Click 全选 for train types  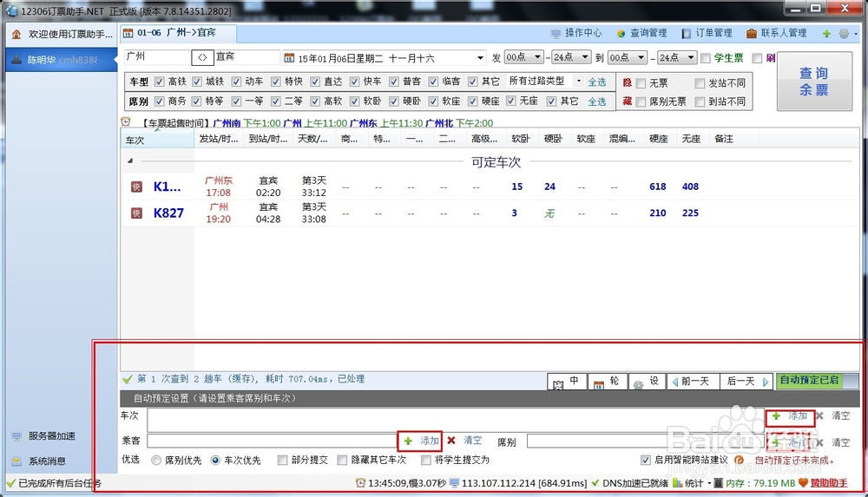[x=597, y=82]
